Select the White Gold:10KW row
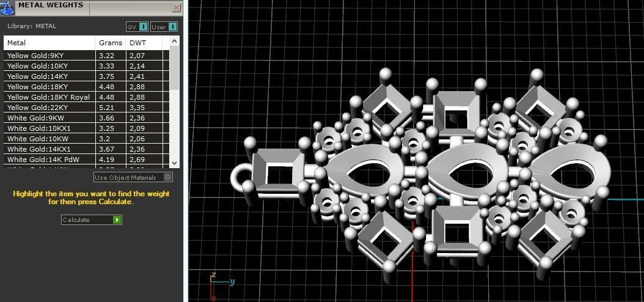 coord(86,139)
